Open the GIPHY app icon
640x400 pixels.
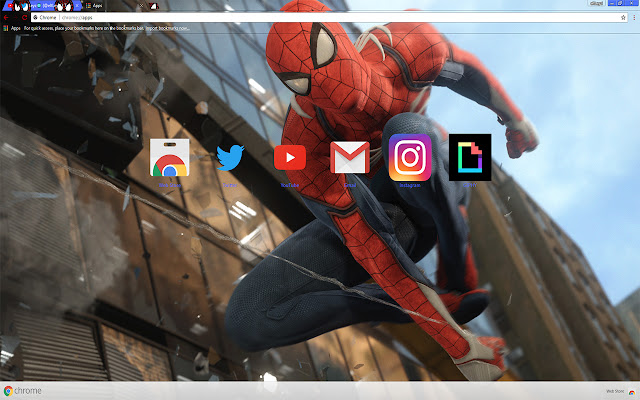(470, 158)
